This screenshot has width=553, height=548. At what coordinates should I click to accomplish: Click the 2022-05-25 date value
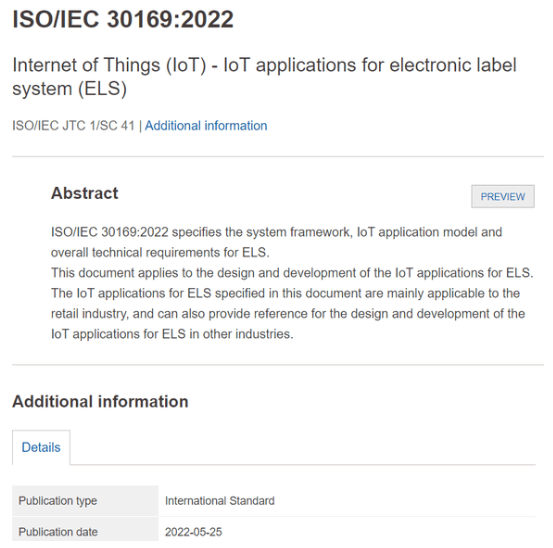[x=194, y=532]
